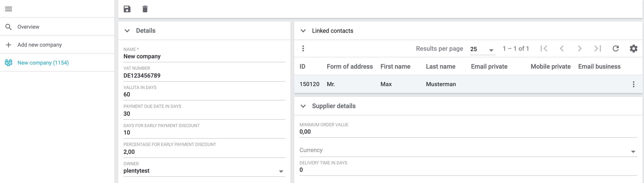Open linked contacts toolbar more options
The image size is (644, 183).
click(303, 48)
